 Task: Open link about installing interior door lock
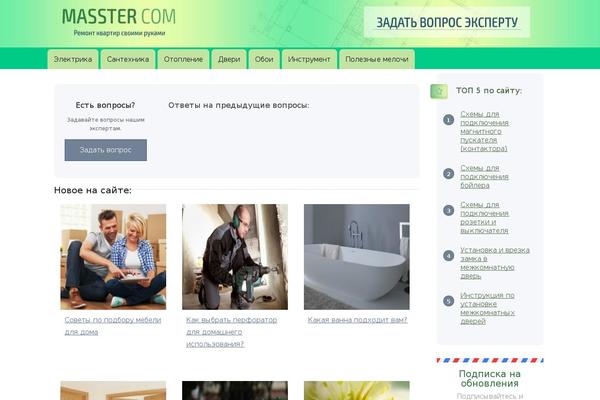click(x=494, y=263)
